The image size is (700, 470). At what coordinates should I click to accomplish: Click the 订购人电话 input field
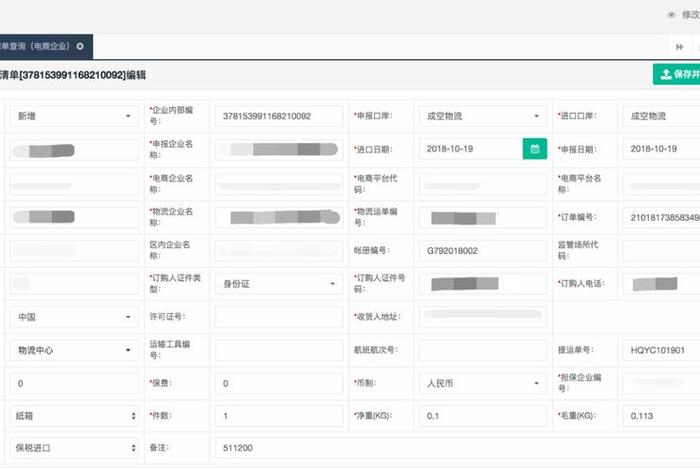click(x=661, y=284)
